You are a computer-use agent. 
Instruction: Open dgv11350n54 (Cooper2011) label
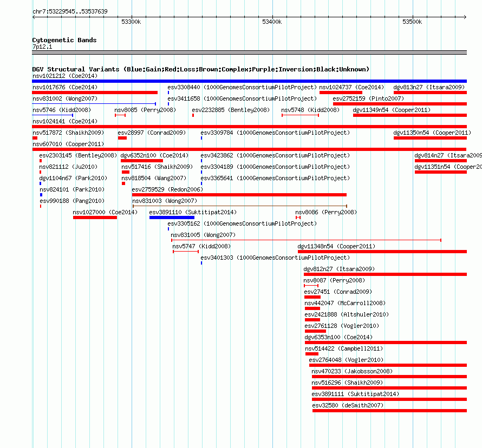[x=433, y=133]
